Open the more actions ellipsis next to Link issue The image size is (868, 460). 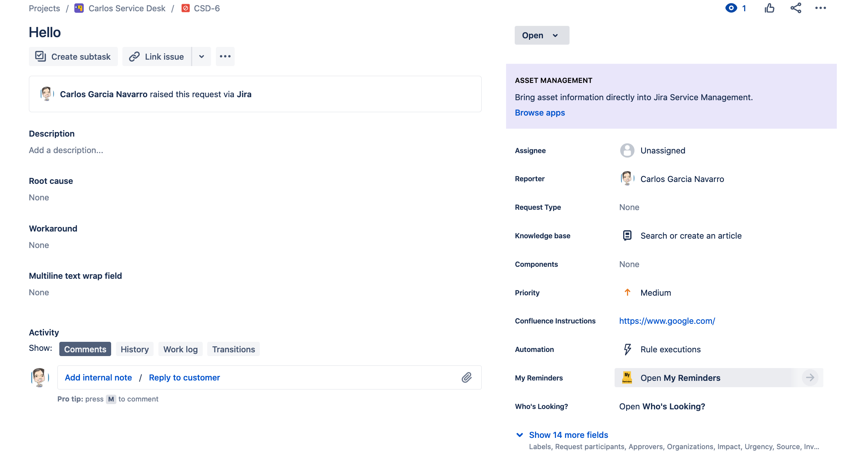(225, 56)
